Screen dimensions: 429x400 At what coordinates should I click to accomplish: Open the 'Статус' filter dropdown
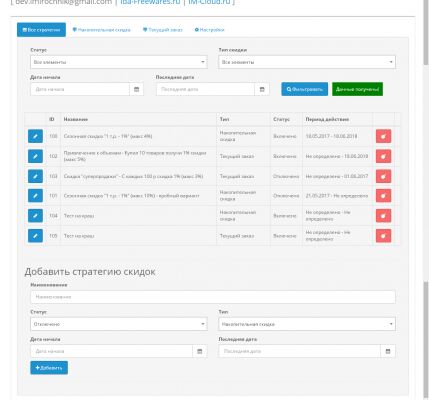coord(119,62)
